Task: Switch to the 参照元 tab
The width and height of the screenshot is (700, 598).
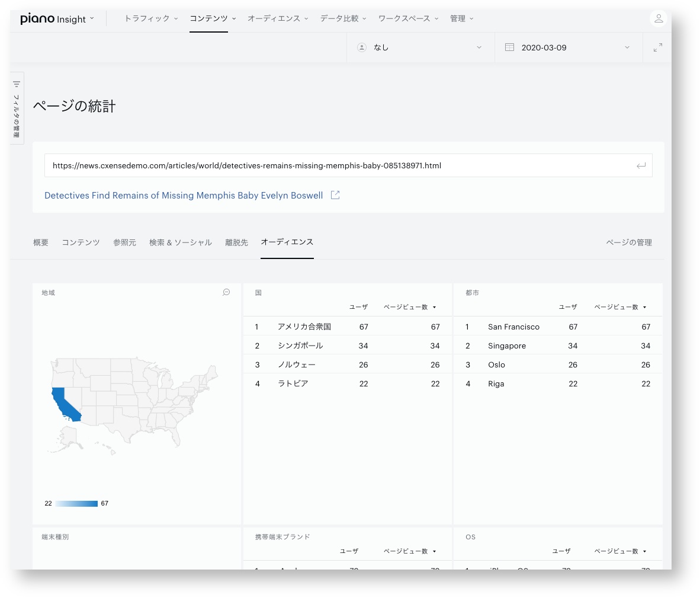Action: (124, 242)
